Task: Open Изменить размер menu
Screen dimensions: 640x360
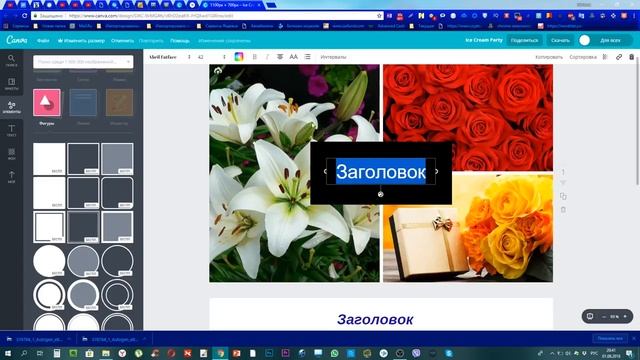Action: click(81, 40)
